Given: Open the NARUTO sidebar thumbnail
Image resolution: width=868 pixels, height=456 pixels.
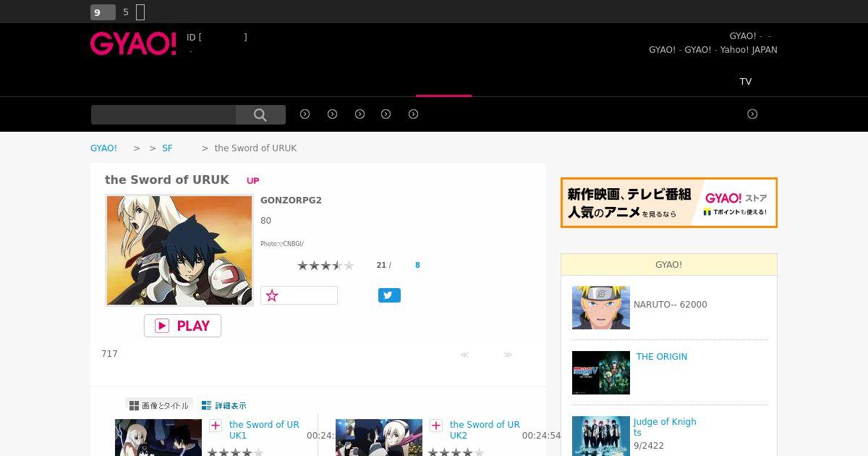Looking at the screenshot, I should click(x=601, y=308).
